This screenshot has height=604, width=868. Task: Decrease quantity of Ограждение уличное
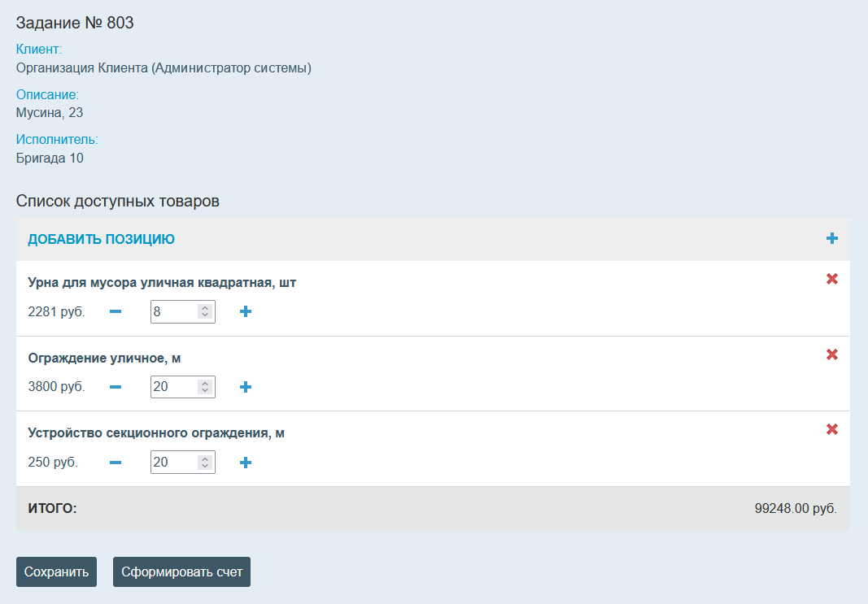(x=116, y=388)
